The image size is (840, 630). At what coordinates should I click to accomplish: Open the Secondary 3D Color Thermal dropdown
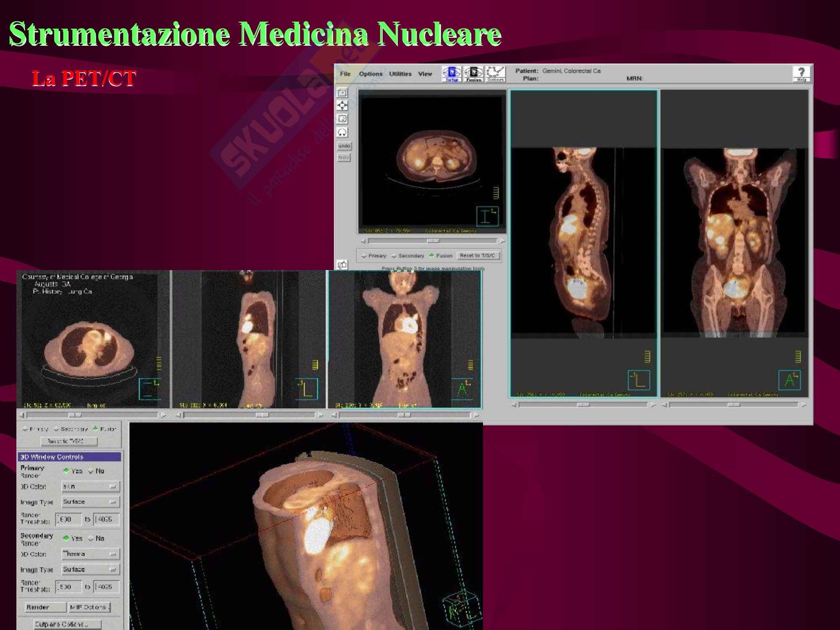point(90,554)
